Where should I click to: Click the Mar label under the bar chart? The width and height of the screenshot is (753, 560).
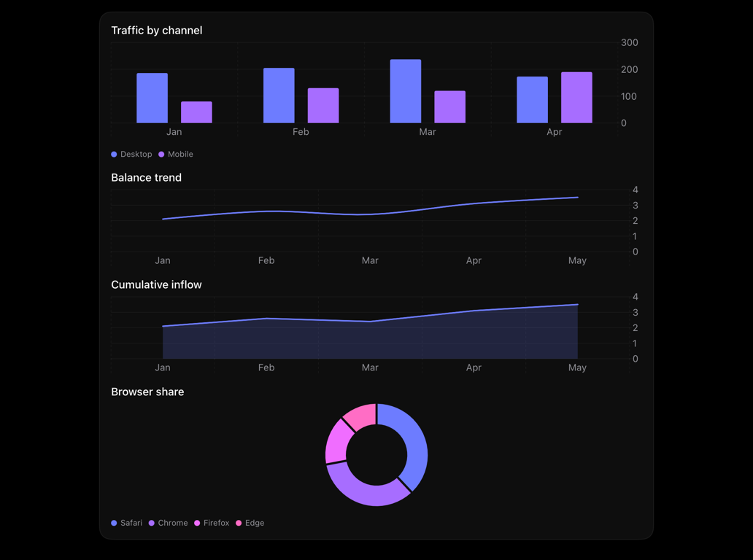428,131
